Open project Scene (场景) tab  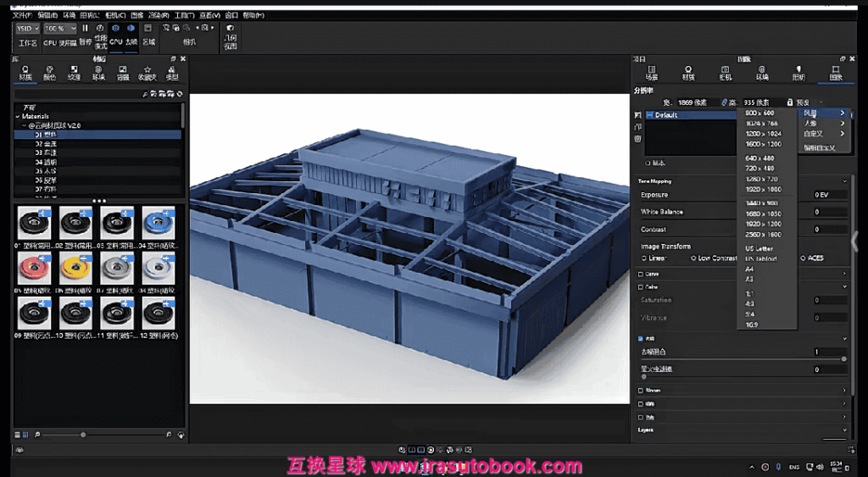(x=652, y=73)
